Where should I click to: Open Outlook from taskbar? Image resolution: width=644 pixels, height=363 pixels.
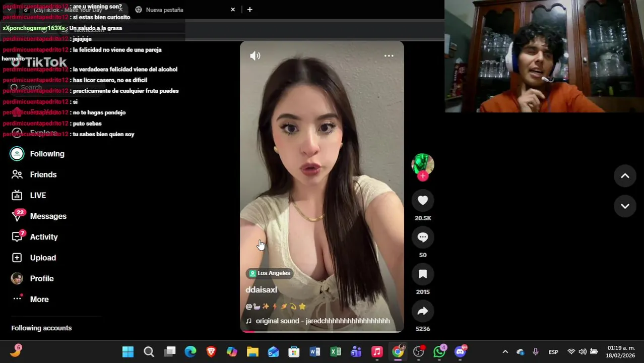pos(273,352)
